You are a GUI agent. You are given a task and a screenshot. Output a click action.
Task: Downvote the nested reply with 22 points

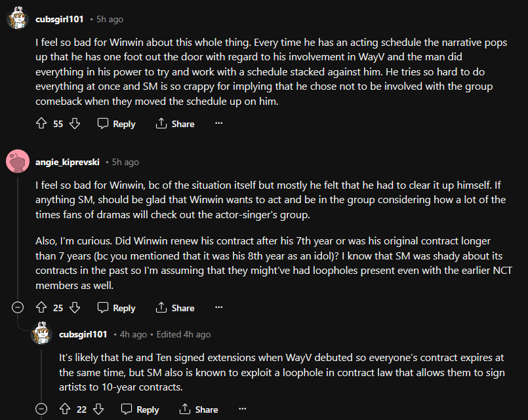point(98,410)
